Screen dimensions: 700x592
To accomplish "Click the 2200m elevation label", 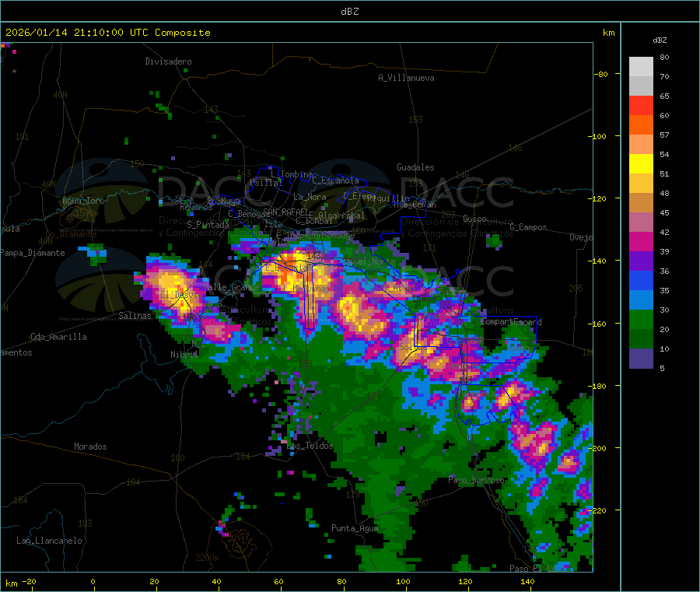I will pos(207,558).
